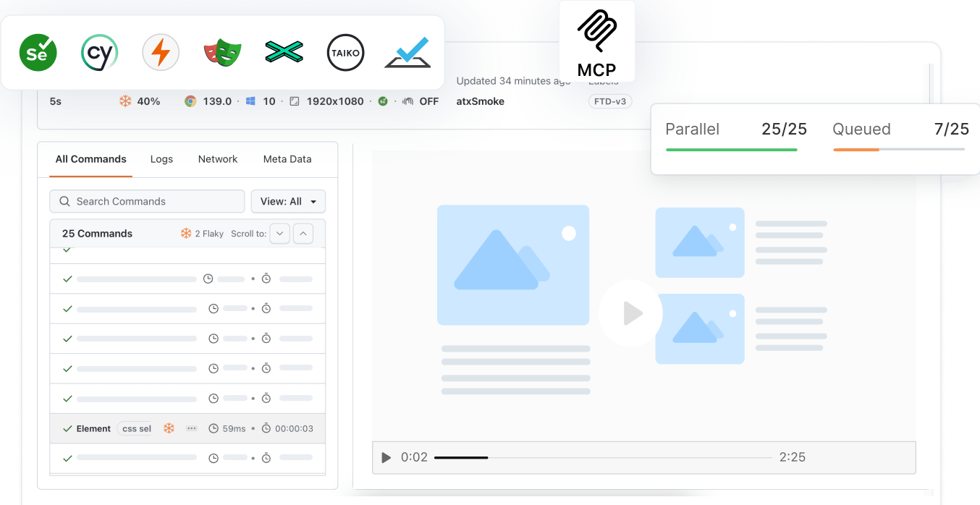The image size is (980, 505).
Task: Click the video timeline progress bar
Action: coord(602,457)
